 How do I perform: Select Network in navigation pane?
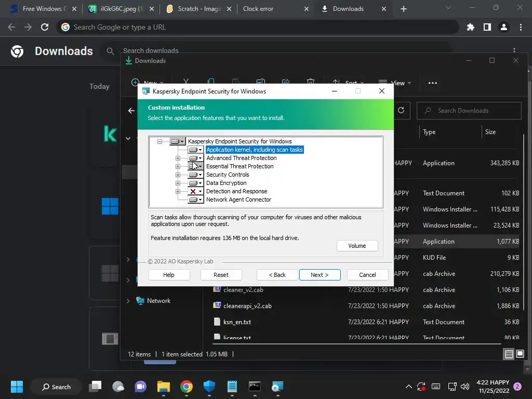click(x=158, y=301)
